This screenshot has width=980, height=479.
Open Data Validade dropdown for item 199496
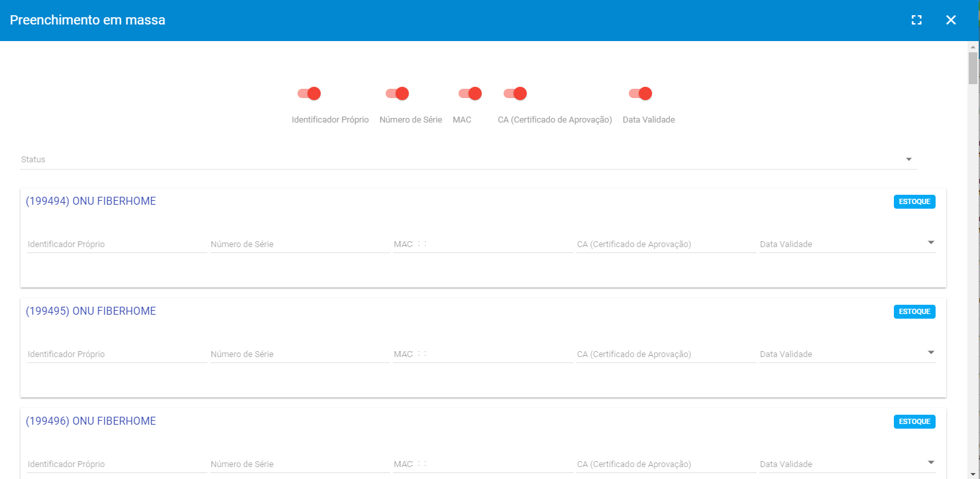click(x=847, y=464)
